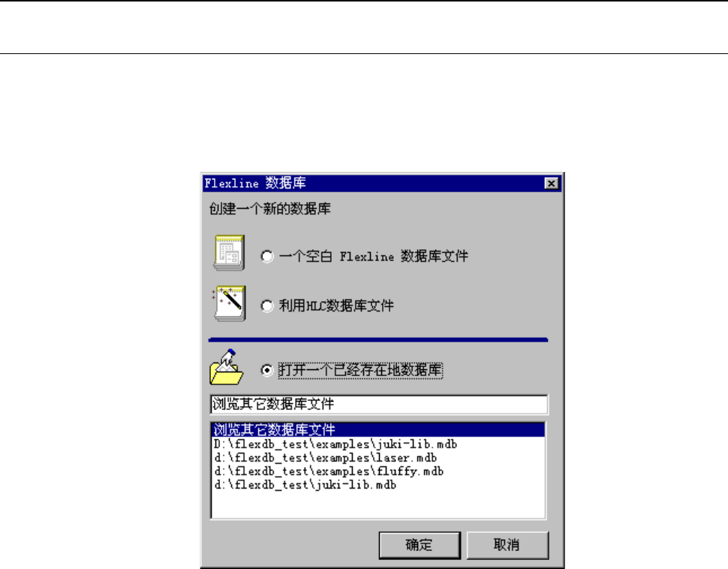
Task: Select highlighted 浏览其它数据库文件 list entry
Action: 378,429
